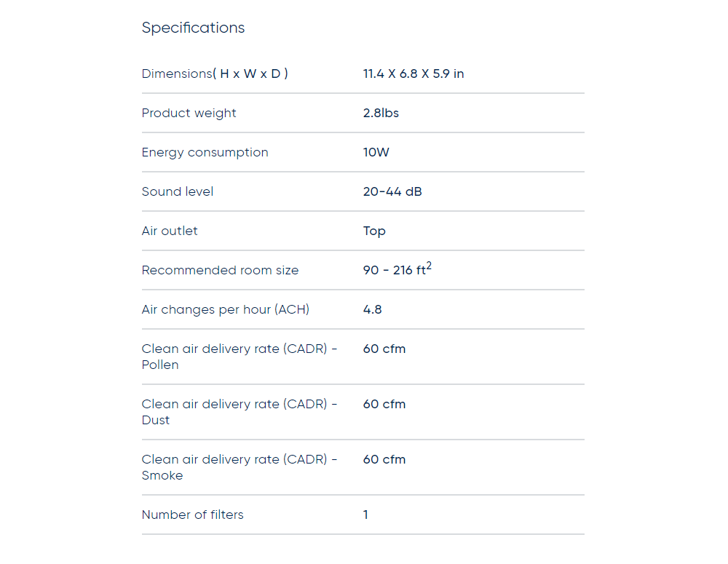Click the Number of filters label
Image resolution: width=728 pixels, height=564 pixels.
point(193,515)
